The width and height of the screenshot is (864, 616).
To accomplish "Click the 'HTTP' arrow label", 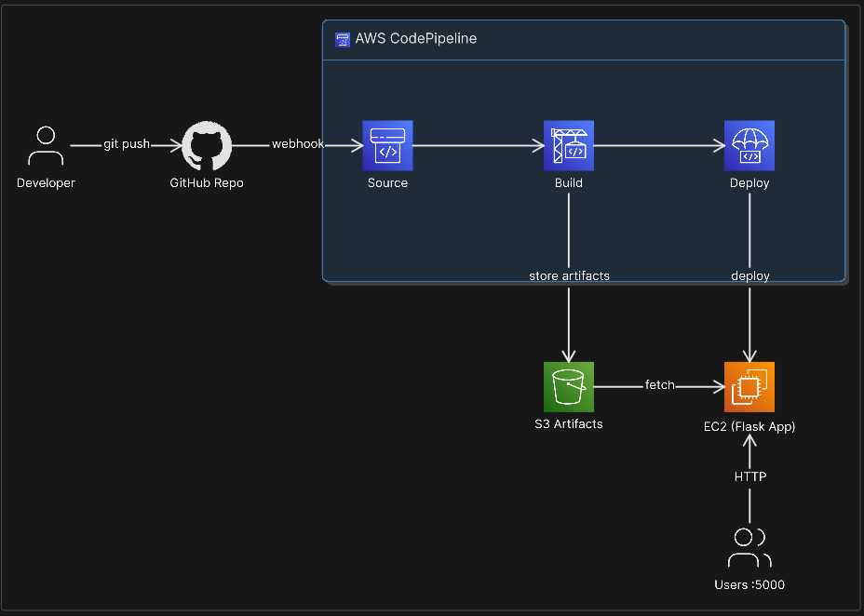I will click(x=749, y=476).
